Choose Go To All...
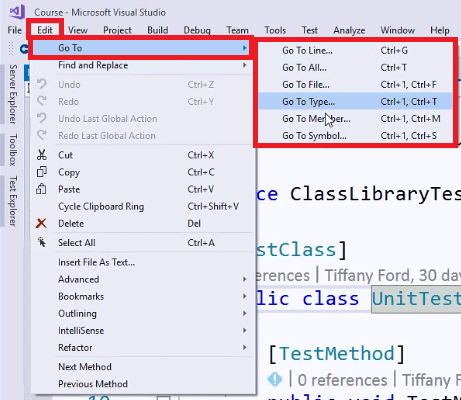The width and height of the screenshot is (461, 400). [355, 67]
